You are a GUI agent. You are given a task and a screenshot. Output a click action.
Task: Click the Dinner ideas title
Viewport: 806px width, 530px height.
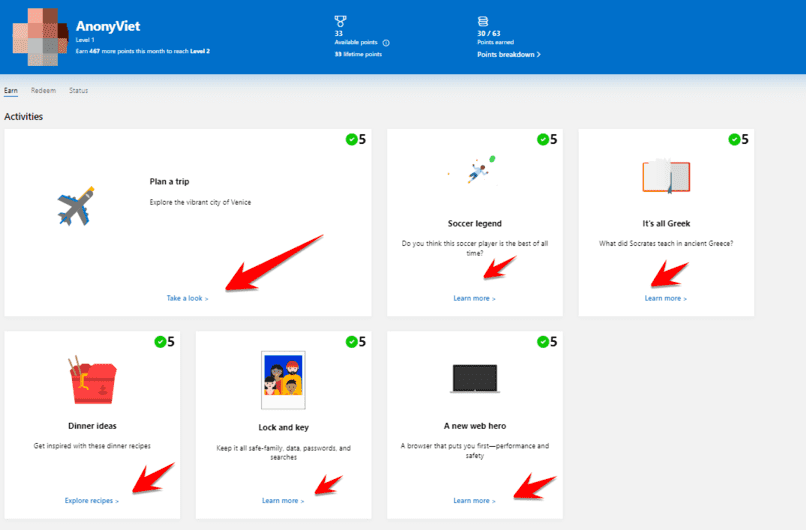point(93,426)
